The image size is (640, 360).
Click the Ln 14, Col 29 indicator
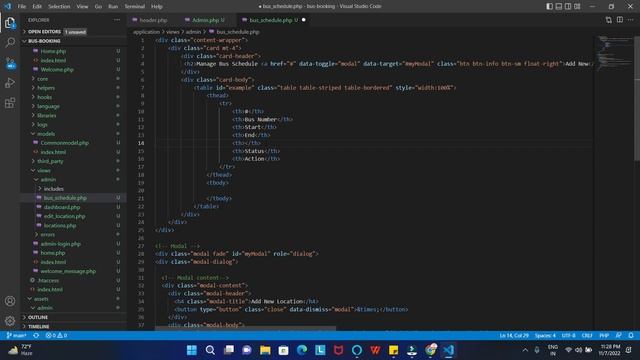click(514, 336)
